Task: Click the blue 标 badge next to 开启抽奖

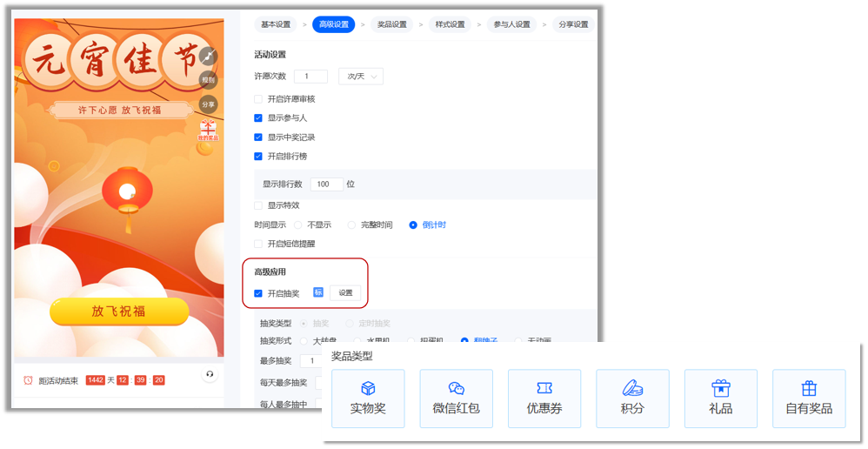Action: [317, 292]
